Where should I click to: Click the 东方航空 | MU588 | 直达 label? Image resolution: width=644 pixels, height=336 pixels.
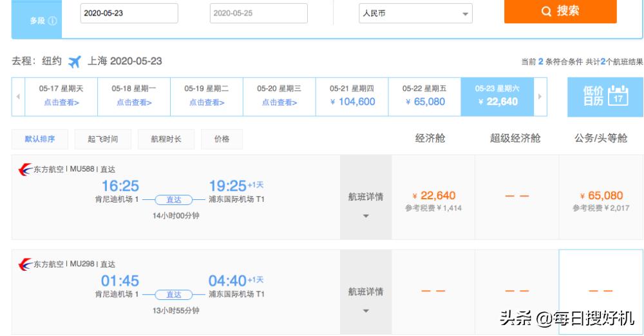[74, 169]
